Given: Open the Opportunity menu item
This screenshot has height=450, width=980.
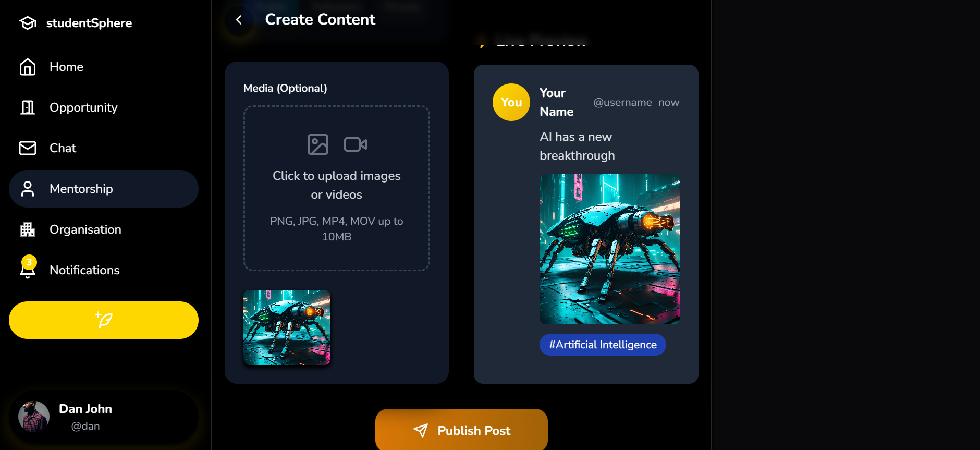Looking at the screenshot, I should (x=104, y=107).
